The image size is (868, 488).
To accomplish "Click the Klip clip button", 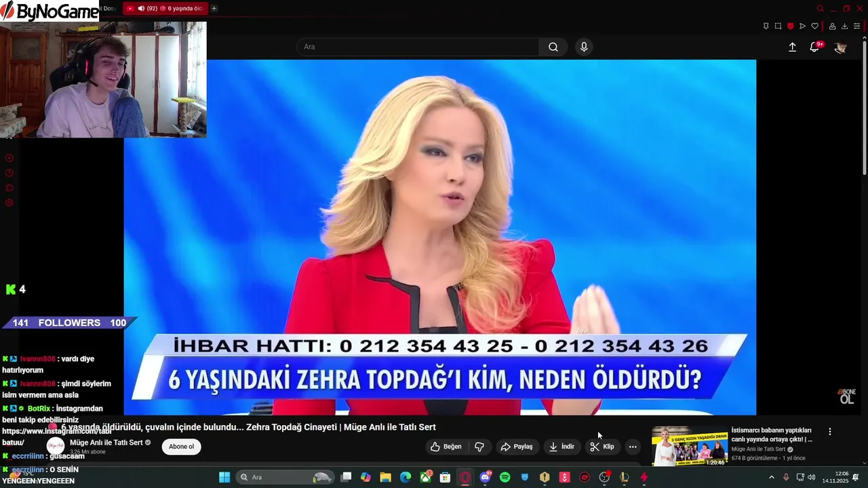I will (x=601, y=447).
